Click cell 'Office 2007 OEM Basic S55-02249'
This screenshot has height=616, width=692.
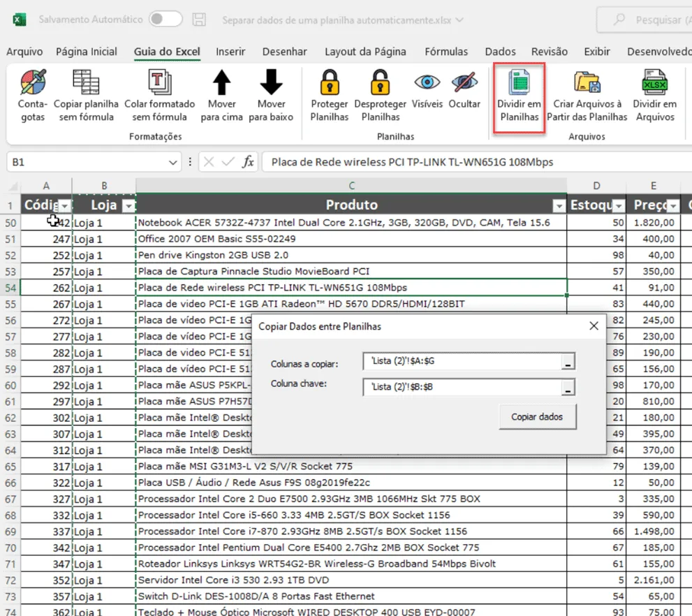click(x=351, y=239)
